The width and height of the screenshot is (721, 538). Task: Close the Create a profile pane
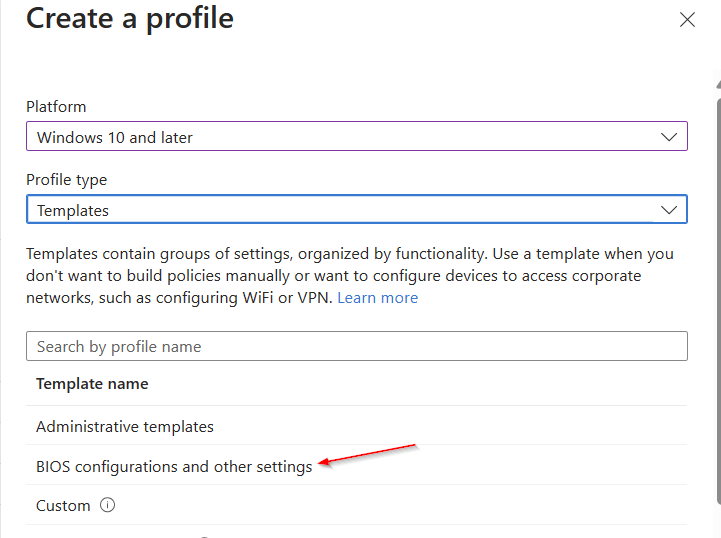(687, 20)
